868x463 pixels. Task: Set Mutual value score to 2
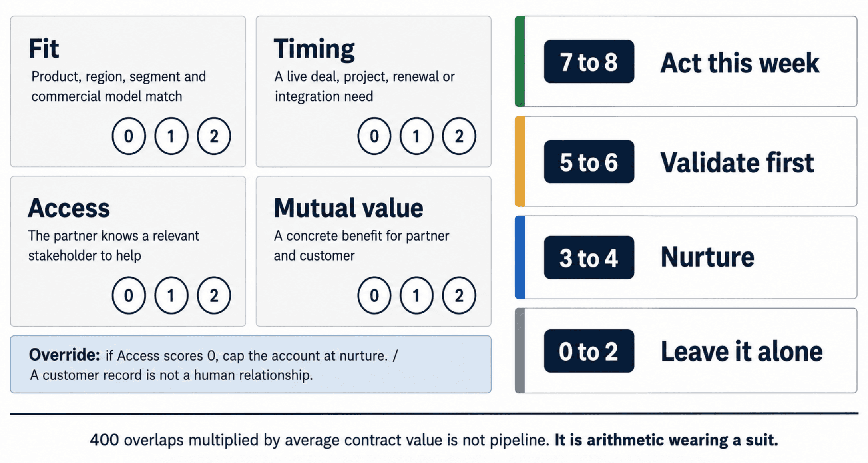click(459, 295)
